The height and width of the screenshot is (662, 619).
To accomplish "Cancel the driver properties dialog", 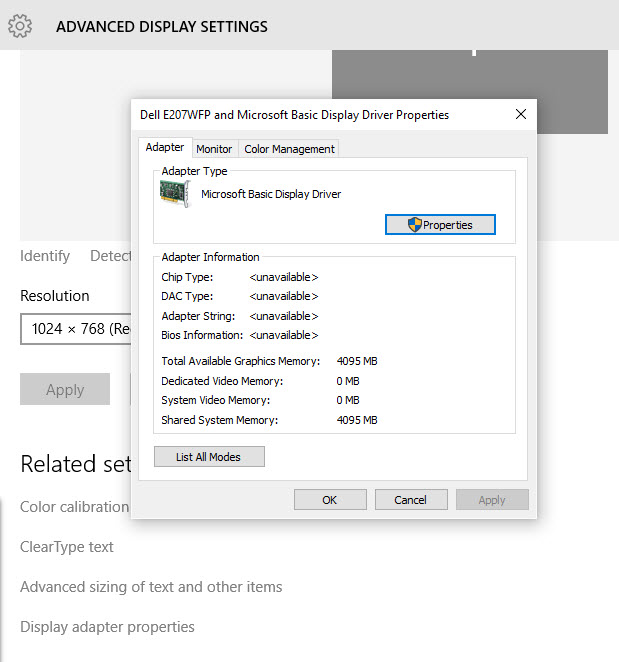I will [411, 500].
